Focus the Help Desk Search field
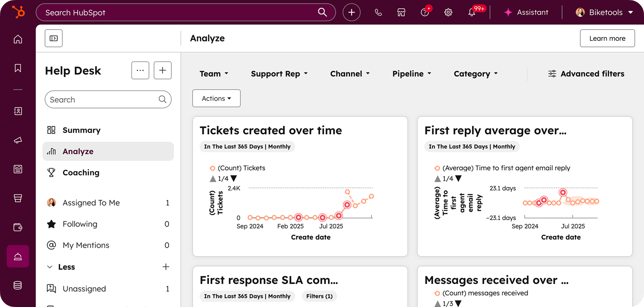Screen dimensions: 644x307 point(108,99)
